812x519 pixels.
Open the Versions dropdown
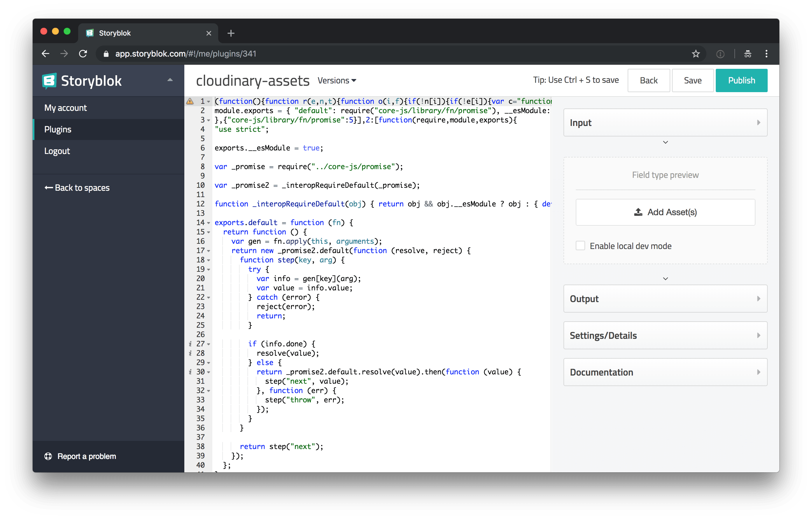tap(337, 80)
